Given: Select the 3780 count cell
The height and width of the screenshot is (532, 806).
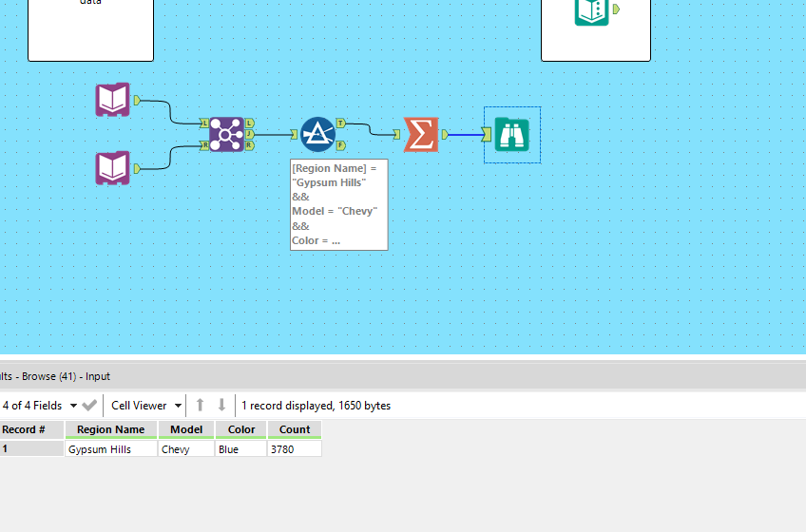Looking at the screenshot, I should [295, 448].
